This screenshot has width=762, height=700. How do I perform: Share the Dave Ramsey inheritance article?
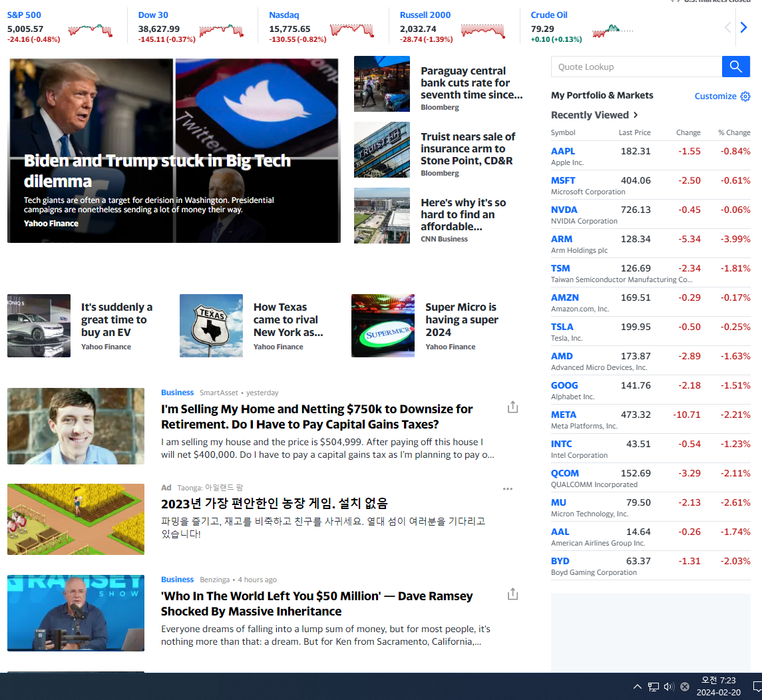(x=512, y=594)
